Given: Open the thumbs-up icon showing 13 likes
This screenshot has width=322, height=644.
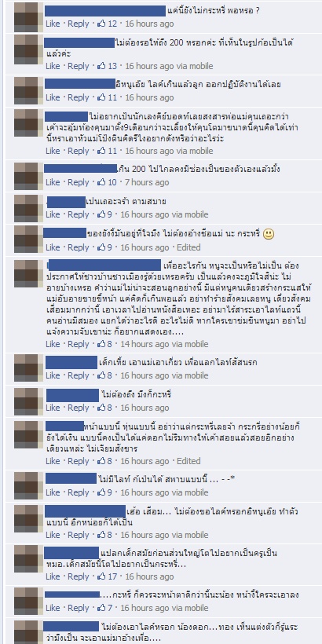Looking at the screenshot, I should coord(101,66).
